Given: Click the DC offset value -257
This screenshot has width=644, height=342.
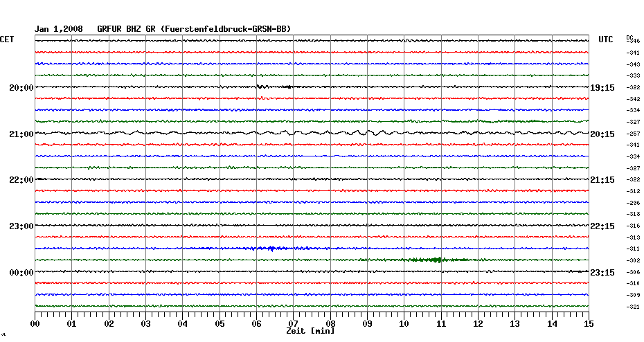Looking at the screenshot, I should click(x=634, y=134).
